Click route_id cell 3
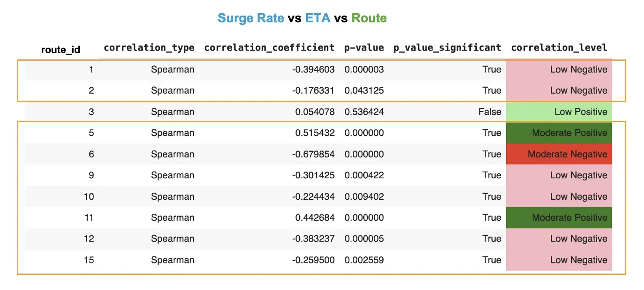This screenshot has height=290, width=644. tap(91, 112)
